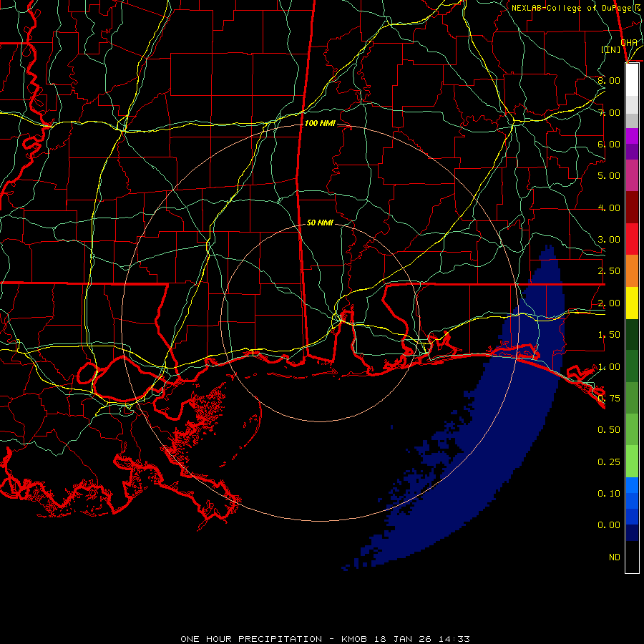Click the 0.10 legend value
The image size is (644, 644).
point(609,494)
